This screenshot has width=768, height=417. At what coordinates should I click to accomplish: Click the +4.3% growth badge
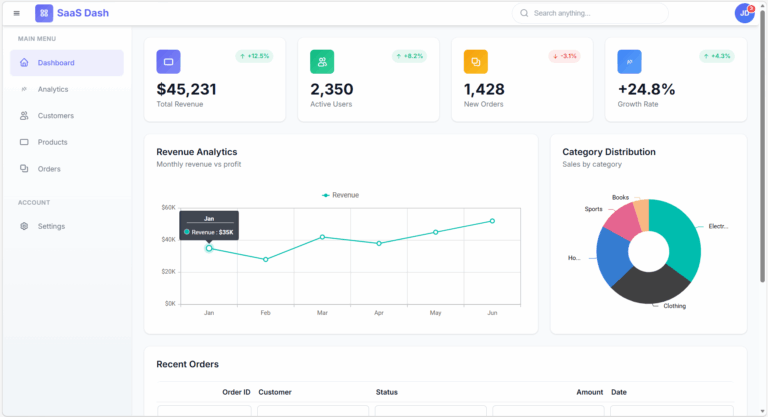pyautogui.click(x=717, y=56)
